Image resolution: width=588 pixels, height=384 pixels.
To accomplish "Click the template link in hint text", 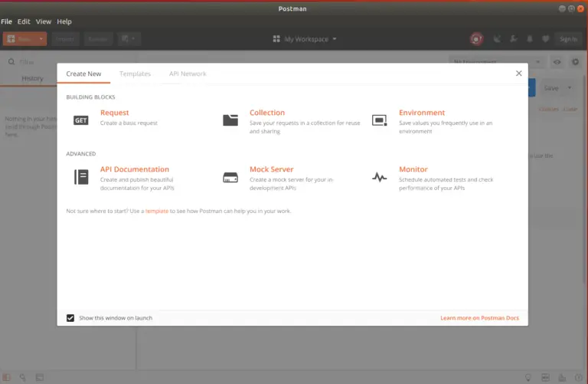I will point(157,211).
